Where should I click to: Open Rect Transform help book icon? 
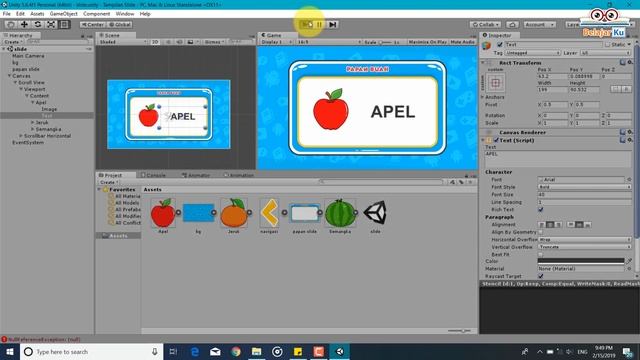623,62
